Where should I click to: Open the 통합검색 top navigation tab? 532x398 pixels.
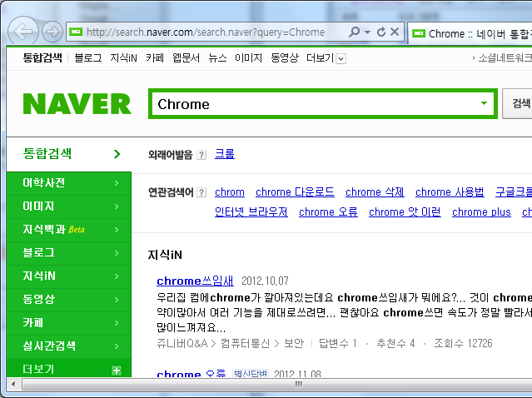[x=42, y=57]
